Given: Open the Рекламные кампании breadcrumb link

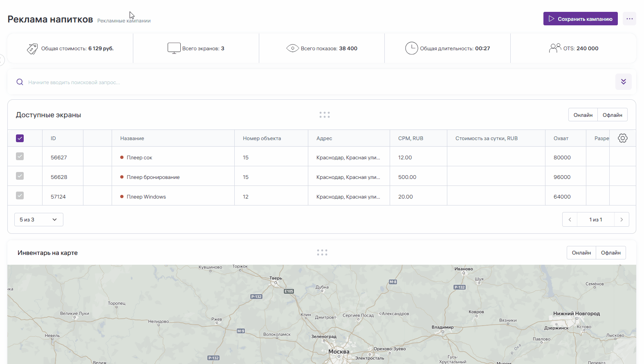Looking at the screenshot, I should point(124,21).
